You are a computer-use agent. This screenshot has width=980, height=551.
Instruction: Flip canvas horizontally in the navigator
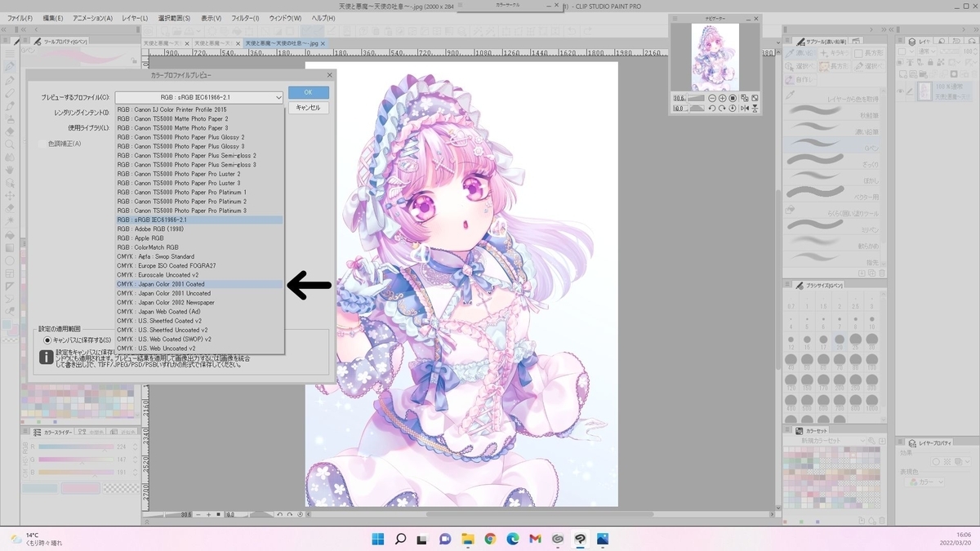tap(744, 108)
